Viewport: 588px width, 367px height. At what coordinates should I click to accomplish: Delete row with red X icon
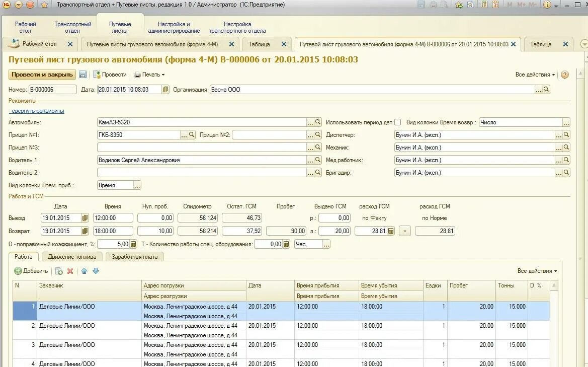pos(70,271)
